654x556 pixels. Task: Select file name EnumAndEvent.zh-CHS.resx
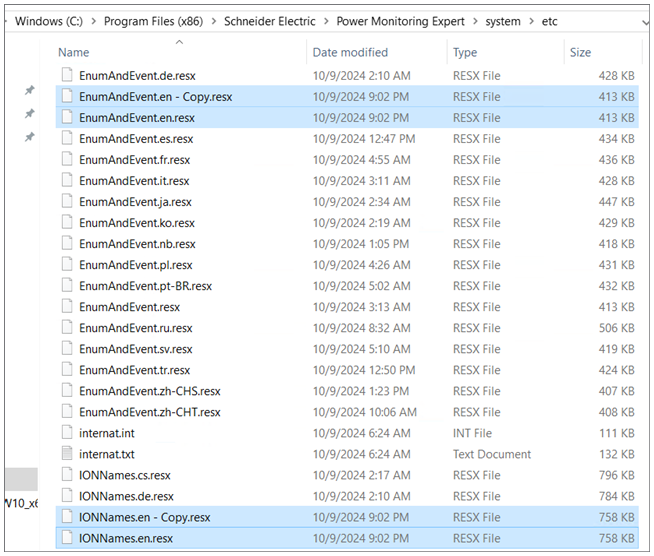coord(150,391)
